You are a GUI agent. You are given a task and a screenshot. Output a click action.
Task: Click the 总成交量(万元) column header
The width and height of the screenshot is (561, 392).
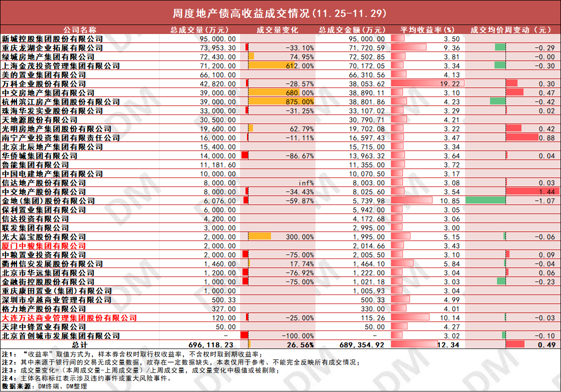[199, 29]
